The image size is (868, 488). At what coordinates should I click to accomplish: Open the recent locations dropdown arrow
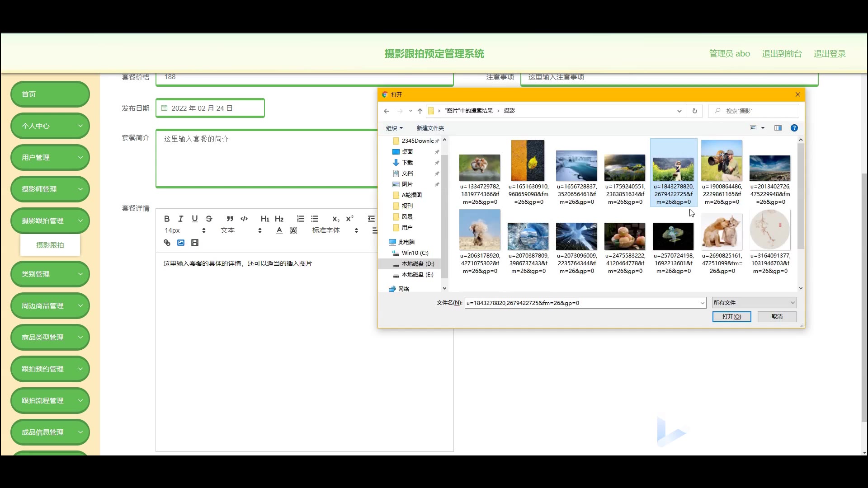410,111
